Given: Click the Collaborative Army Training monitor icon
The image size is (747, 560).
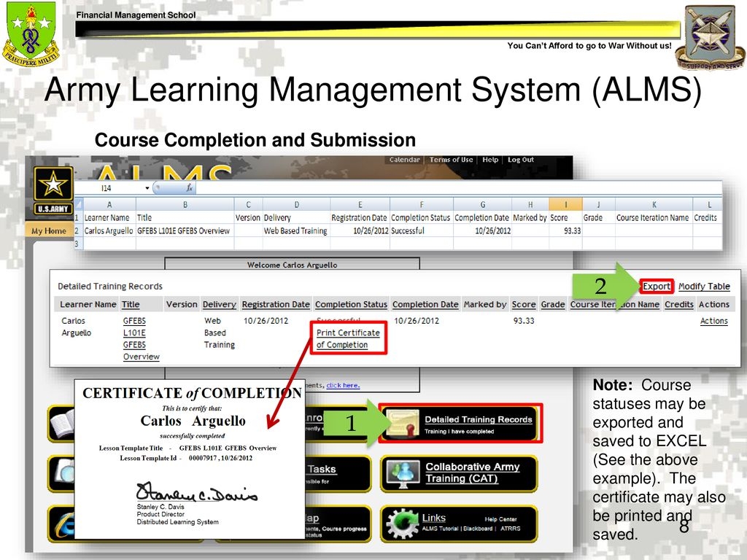Looking at the screenshot, I should pos(403,473).
